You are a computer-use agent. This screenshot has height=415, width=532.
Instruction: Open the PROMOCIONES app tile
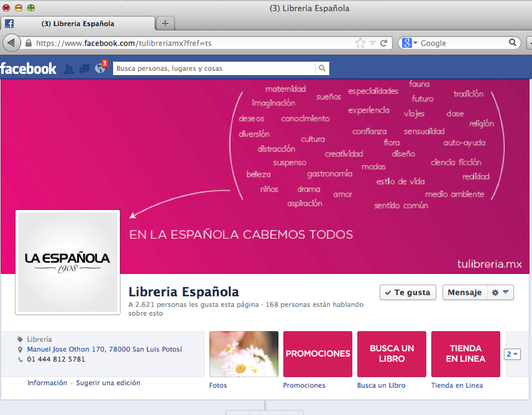318,354
